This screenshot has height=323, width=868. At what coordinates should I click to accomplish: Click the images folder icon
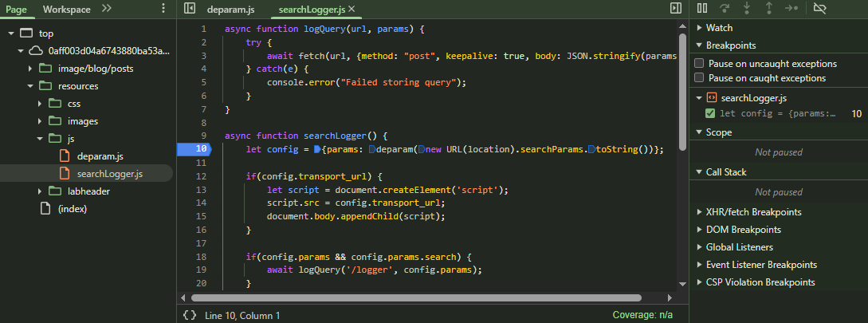pos(55,121)
